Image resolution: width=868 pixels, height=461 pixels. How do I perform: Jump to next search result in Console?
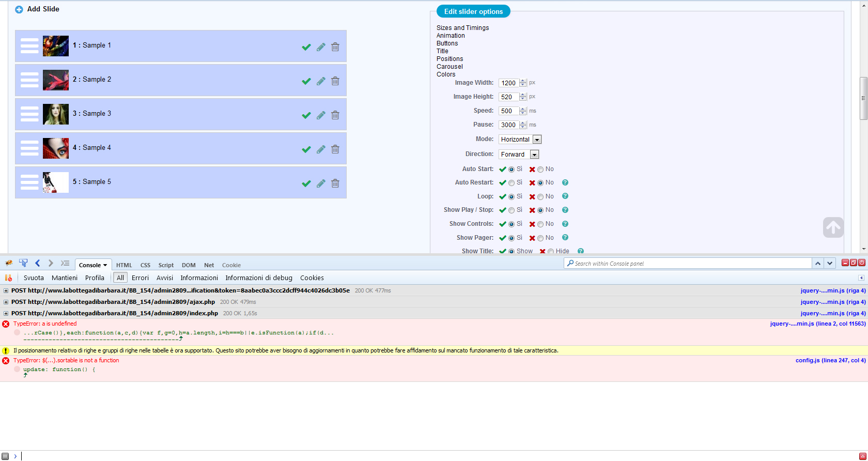830,264
